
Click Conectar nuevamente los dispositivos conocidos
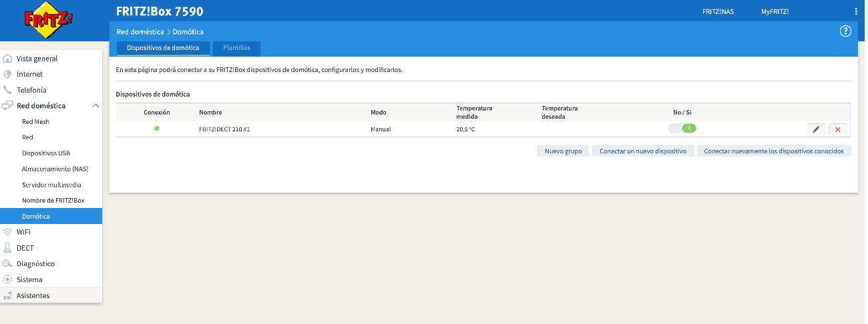point(774,151)
